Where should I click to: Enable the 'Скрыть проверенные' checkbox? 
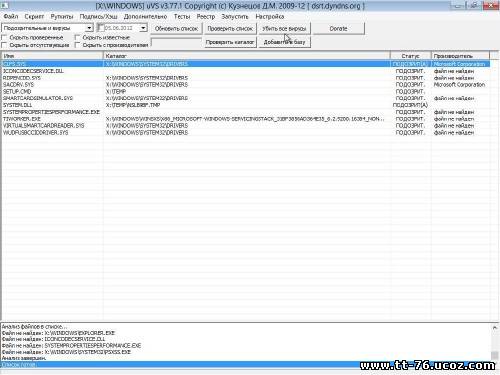5,37
